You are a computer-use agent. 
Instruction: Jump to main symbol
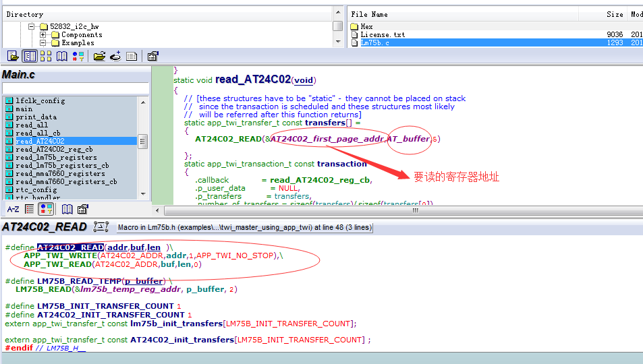coord(24,109)
